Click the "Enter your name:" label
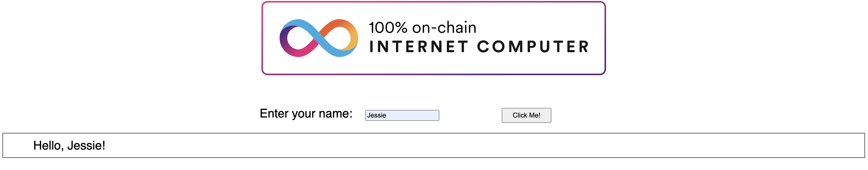 tap(306, 114)
